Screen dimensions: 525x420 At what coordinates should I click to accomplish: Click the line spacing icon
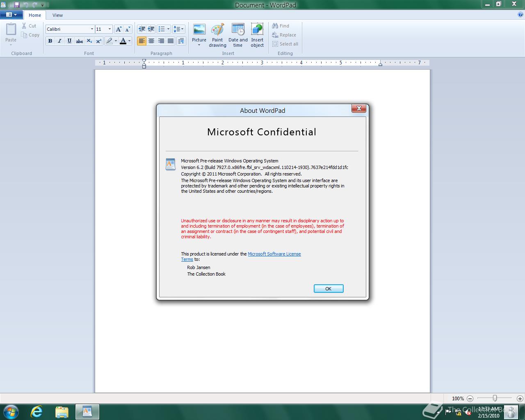[x=176, y=29]
